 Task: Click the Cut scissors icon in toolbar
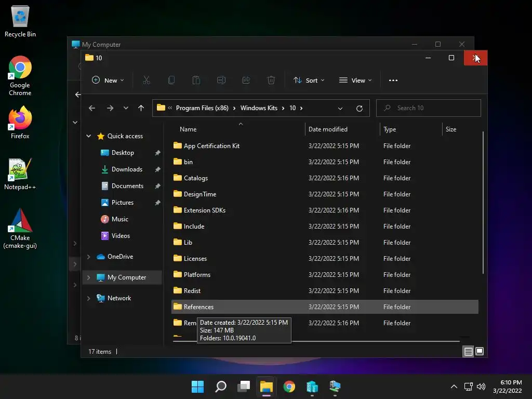click(146, 81)
